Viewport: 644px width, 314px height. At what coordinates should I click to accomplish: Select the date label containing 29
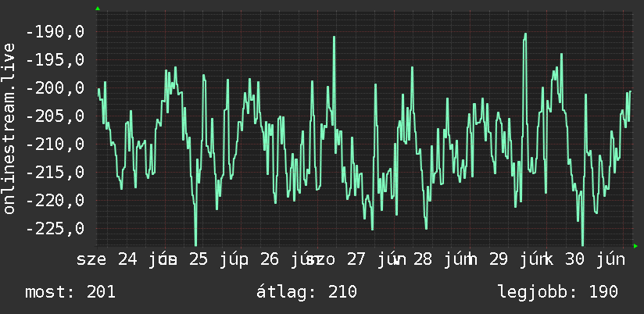[510, 260]
